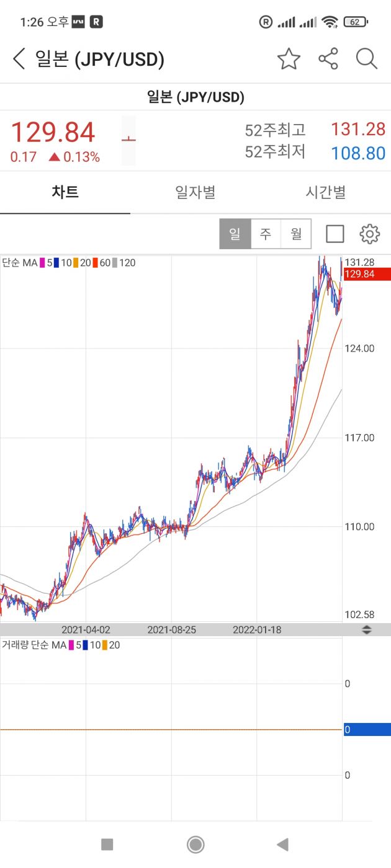This screenshot has height=868, width=391.
Task: Tap the mini candlestick thumbnail beside price
Action: tap(128, 141)
